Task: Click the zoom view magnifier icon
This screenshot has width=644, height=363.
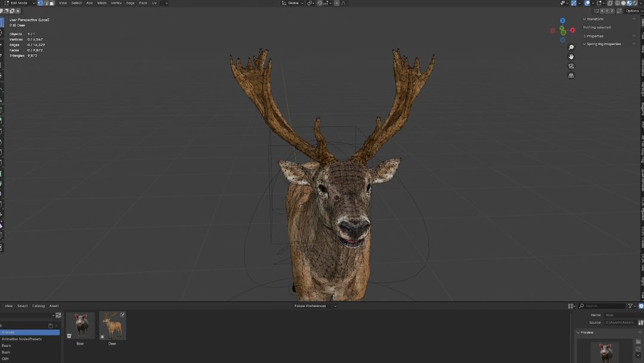Action: pos(571,47)
